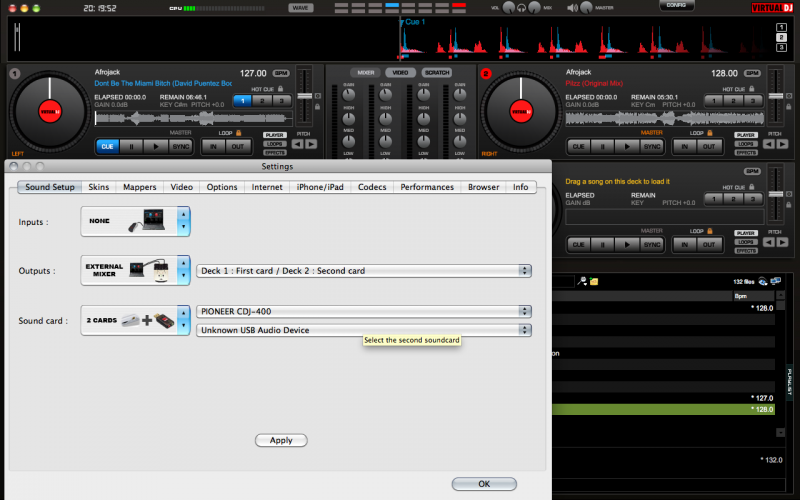Click the deck 2 turntable platter
This screenshot has height=500, width=800.
point(521,112)
